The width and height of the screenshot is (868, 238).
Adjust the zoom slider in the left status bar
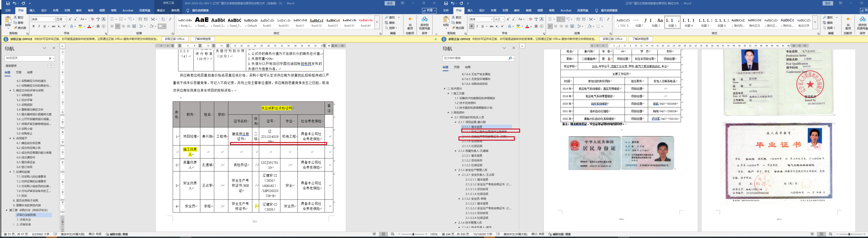413,234
